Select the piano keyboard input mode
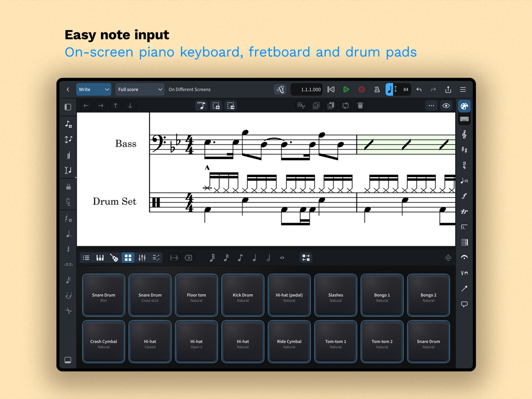532x399 pixels. click(100, 257)
